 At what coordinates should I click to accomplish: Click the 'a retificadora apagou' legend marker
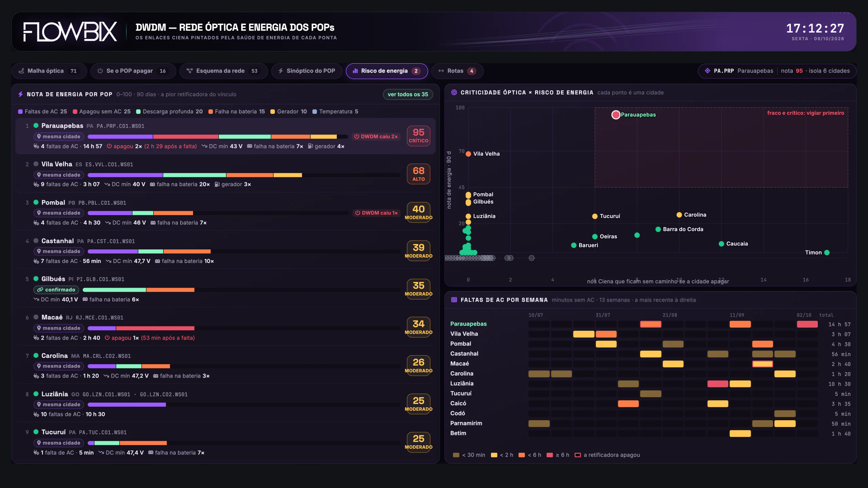(x=578, y=455)
